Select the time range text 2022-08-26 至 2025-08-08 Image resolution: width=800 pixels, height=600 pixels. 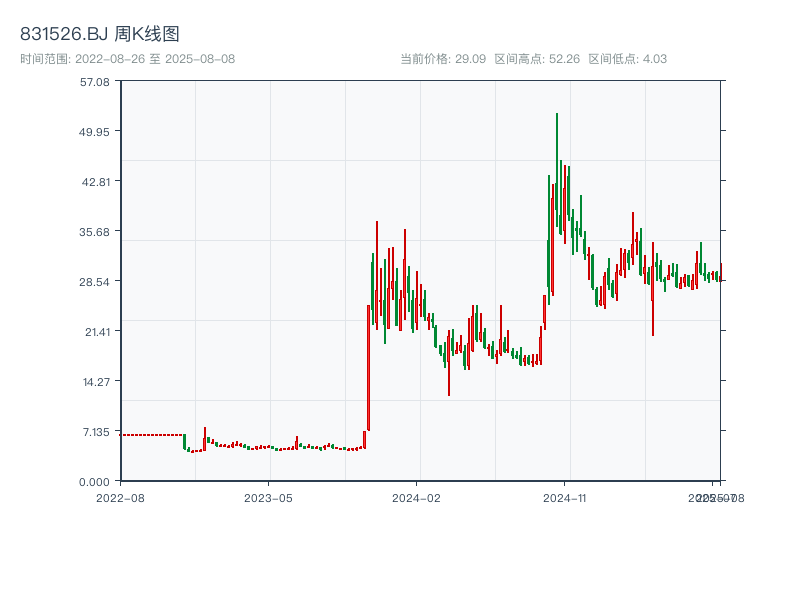click(x=155, y=59)
